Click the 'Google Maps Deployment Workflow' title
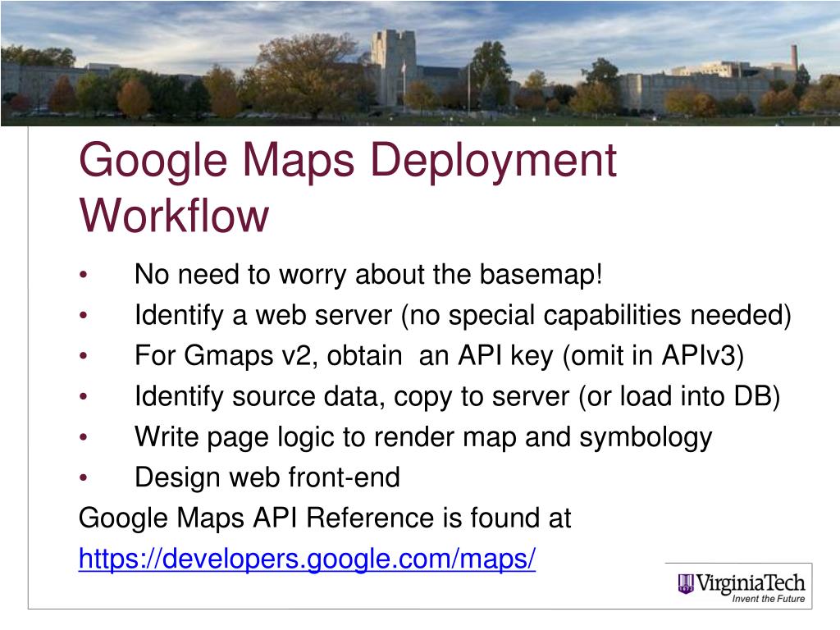The image size is (840, 630). pos(348,188)
